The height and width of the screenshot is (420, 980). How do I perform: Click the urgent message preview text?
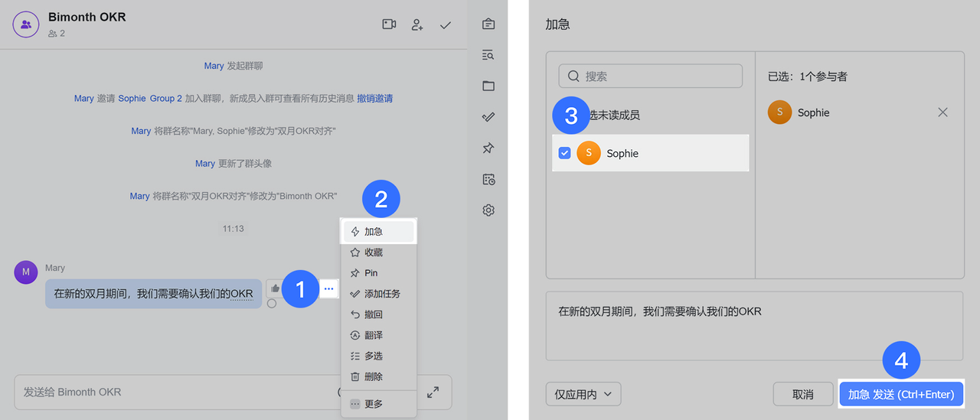tap(660, 311)
